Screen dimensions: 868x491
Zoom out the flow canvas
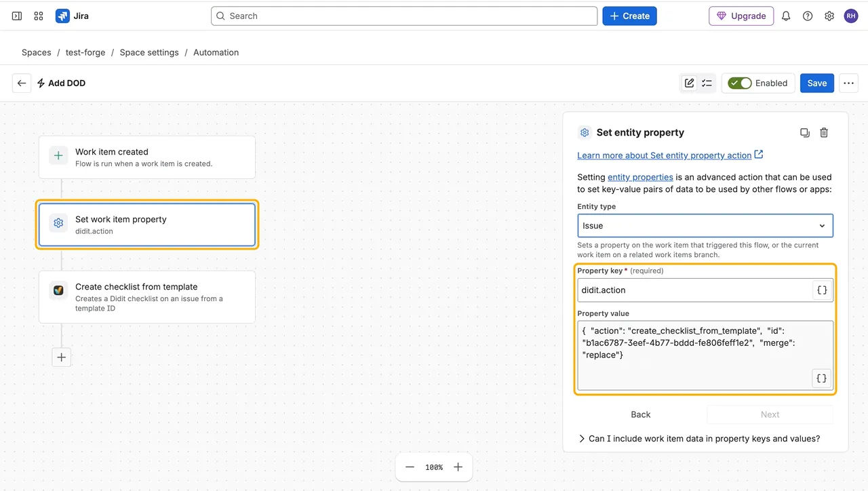point(410,467)
